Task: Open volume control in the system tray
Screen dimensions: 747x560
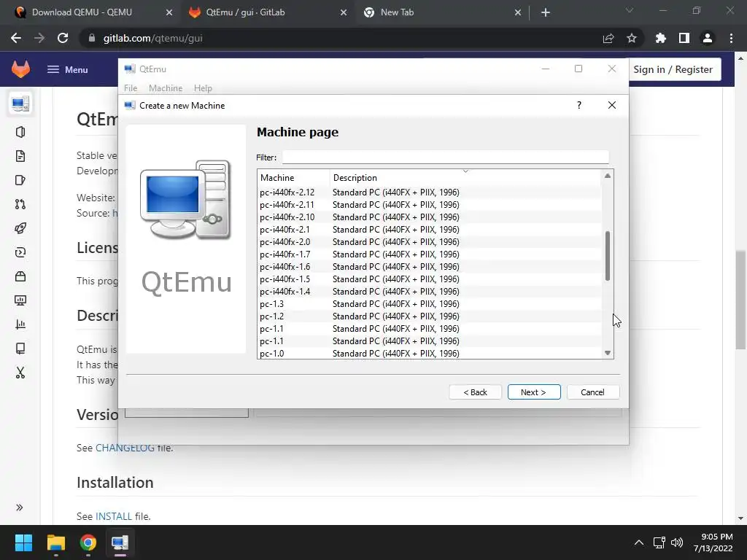Action: [x=677, y=542]
